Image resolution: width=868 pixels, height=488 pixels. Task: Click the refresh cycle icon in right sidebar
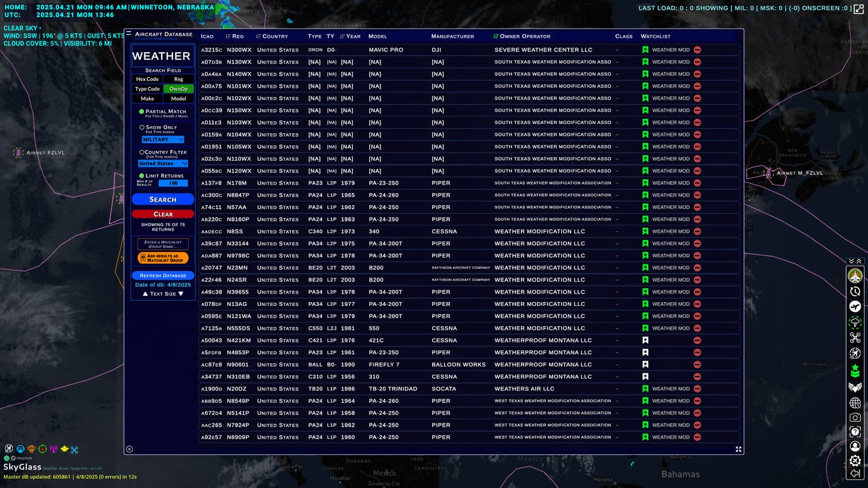click(x=855, y=291)
